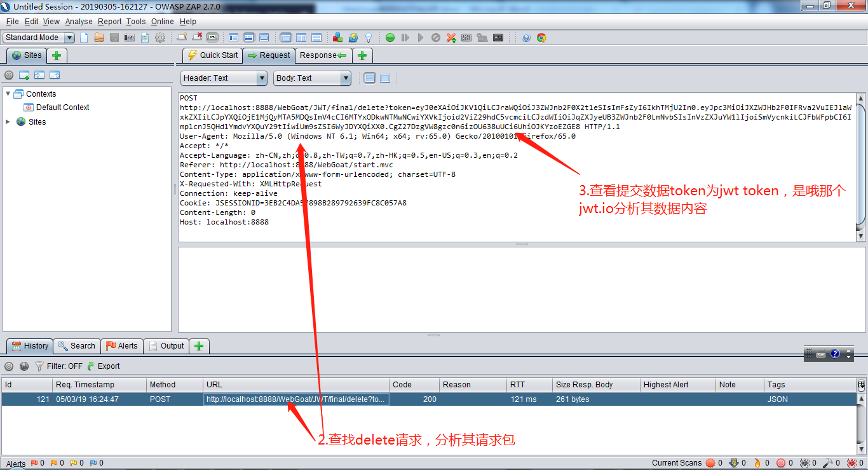The image size is (868, 470).
Task: Click the Check for Updates icon
Action: [x=353, y=38]
